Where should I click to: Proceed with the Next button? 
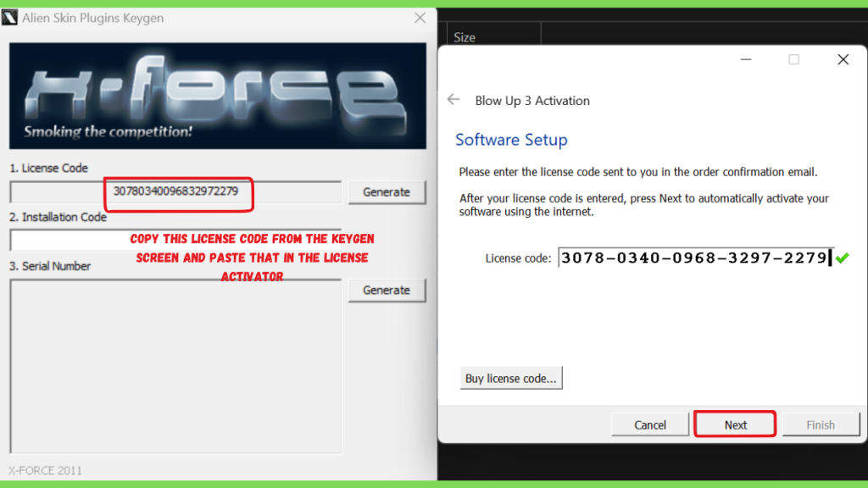(735, 424)
